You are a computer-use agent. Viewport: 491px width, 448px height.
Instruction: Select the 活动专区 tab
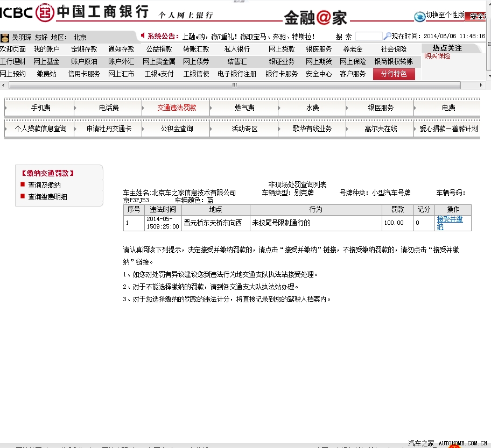click(x=244, y=129)
